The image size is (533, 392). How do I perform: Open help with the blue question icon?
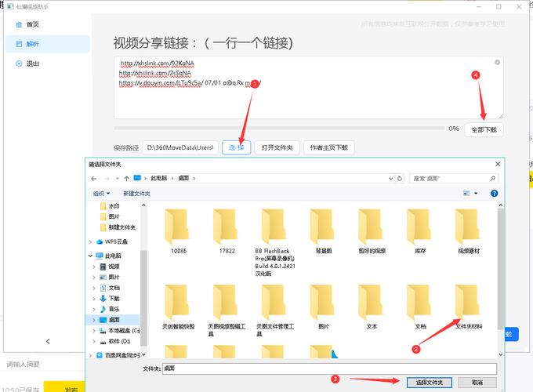tap(495, 194)
